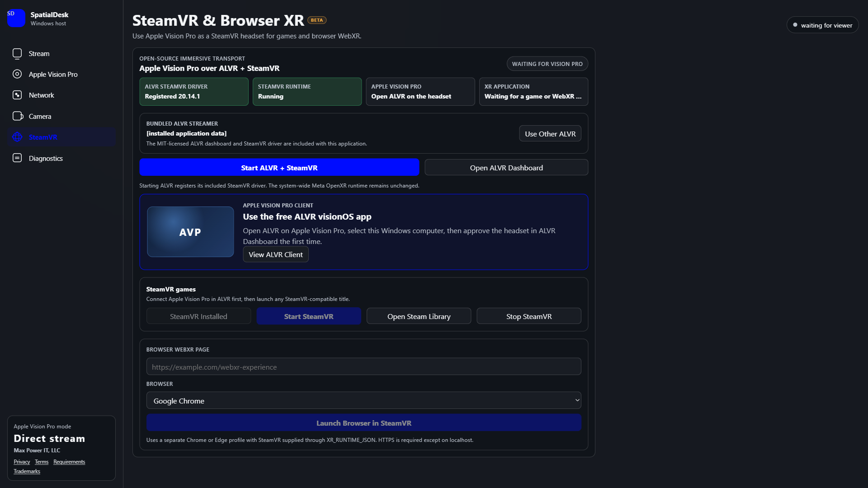Open the Trademarks link

[x=27, y=471]
